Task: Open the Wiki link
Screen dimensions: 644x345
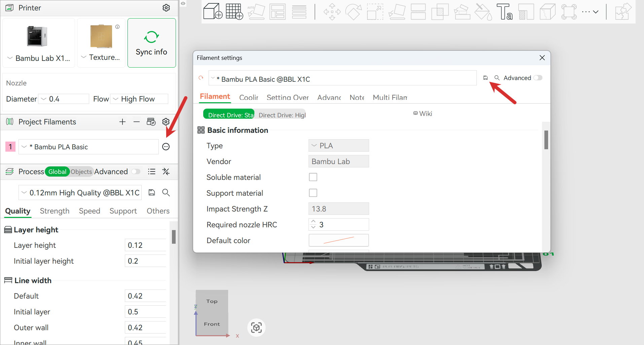Action: [423, 114]
